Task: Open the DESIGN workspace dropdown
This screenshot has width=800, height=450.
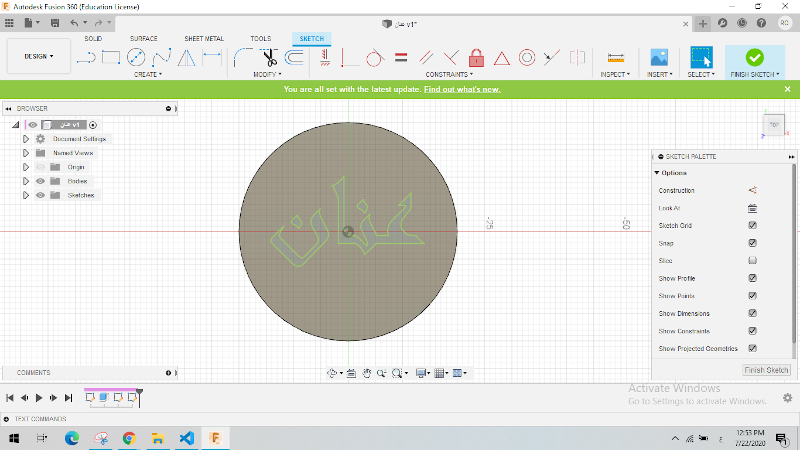Action: click(39, 56)
